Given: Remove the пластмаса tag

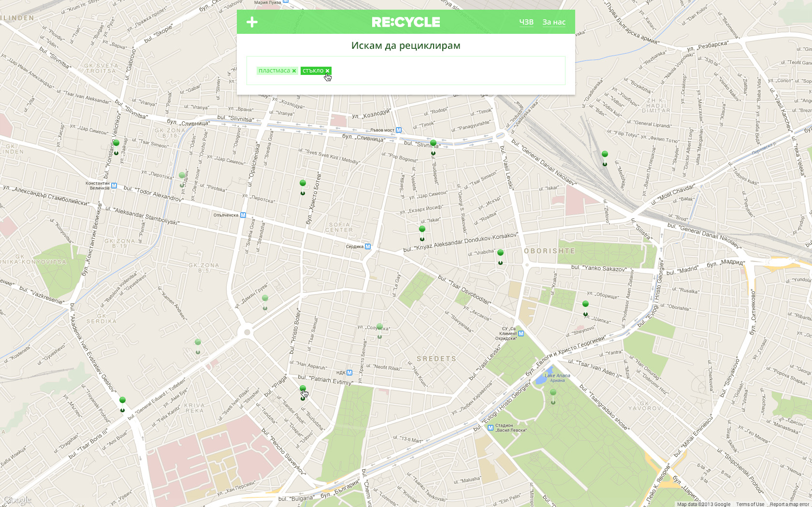Looking at the screenshot, I should (x=294, y=71).
